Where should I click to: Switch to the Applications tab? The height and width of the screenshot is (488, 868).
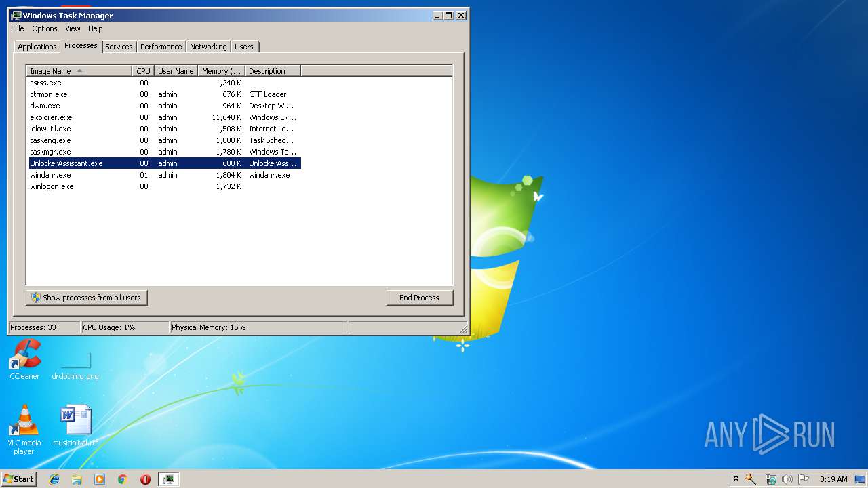(x=37, y=47)
